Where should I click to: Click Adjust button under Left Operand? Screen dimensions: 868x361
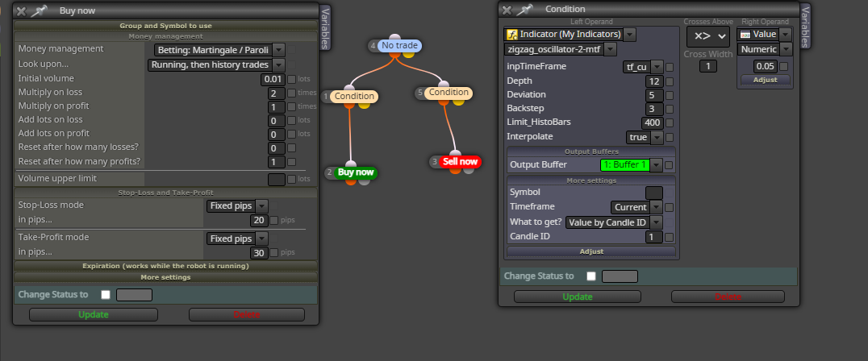click(x=591, y=251)
